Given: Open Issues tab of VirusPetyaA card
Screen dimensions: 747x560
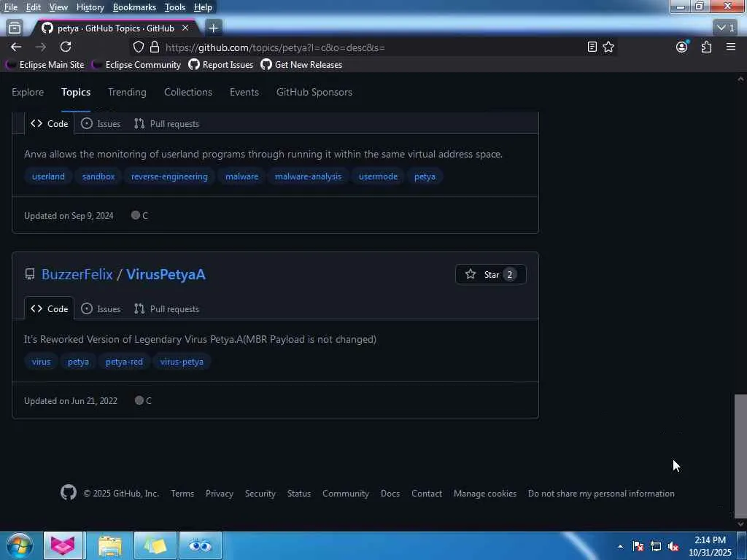Looking at the screenshot, I should (101, 308).
